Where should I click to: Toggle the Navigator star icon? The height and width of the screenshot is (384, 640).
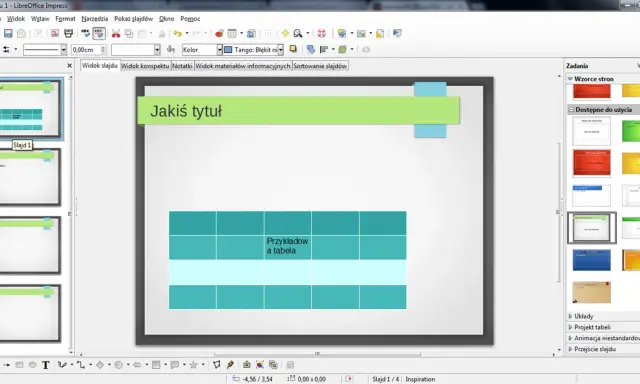pos(285,33)
